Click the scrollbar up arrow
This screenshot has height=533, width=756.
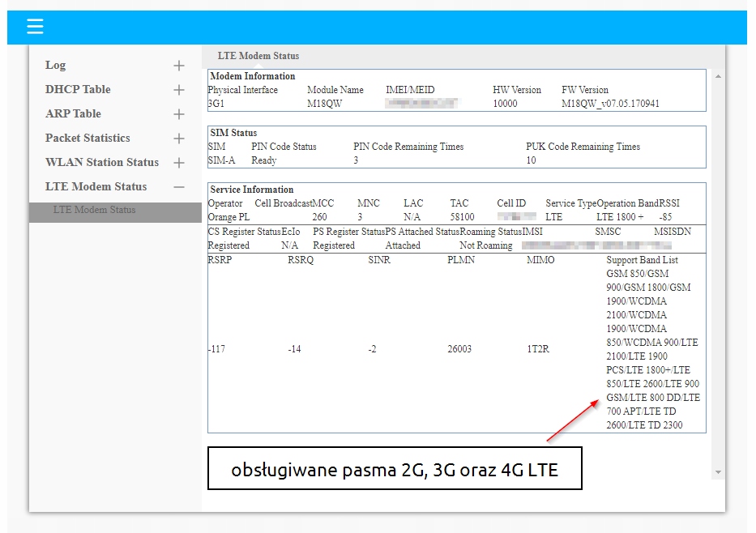(718, 76)
